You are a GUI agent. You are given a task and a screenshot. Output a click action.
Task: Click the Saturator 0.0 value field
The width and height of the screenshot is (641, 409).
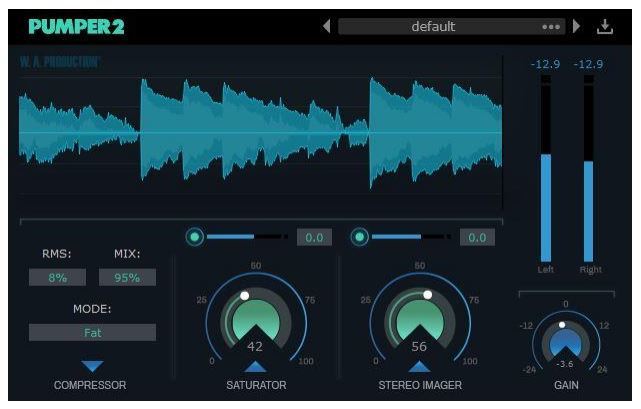[x=314, y=237]
